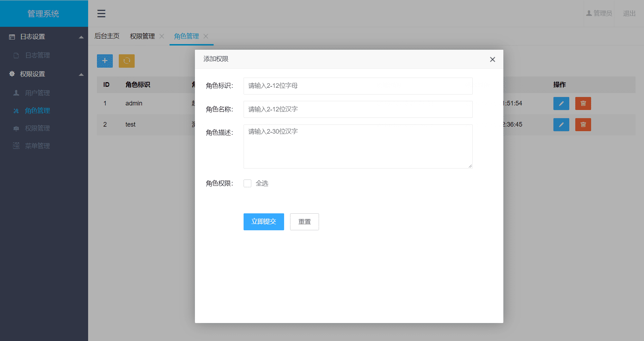Click the 角色标识 input field
The width and height of the screenshot is (644, 341).
click(358, 86)
